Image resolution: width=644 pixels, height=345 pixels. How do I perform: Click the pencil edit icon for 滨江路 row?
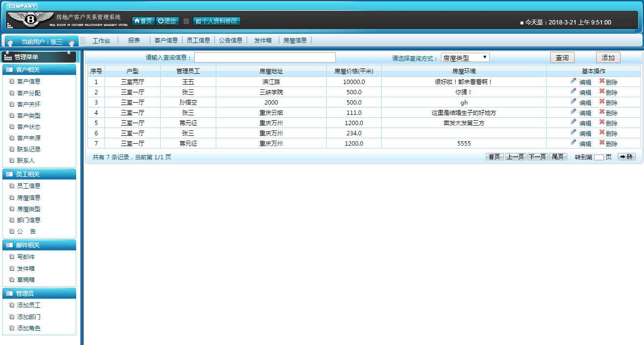click(573, 81)
